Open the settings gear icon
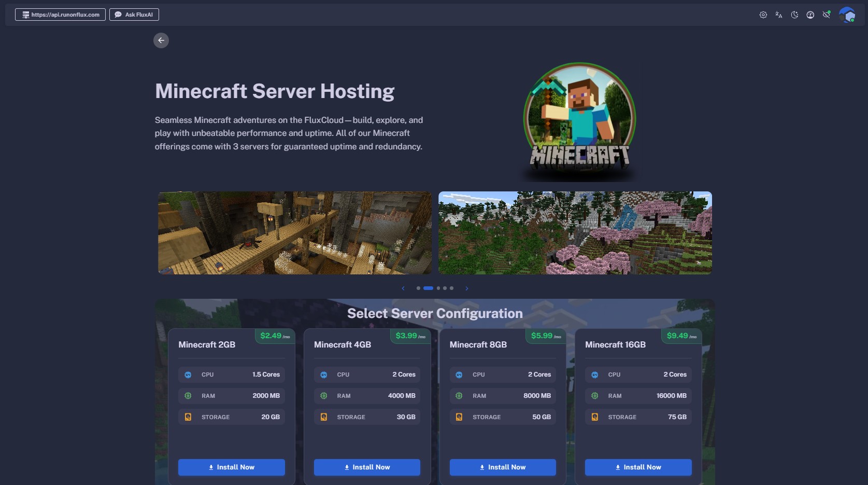Screen dimensions: 868x485 click(763, 15)
